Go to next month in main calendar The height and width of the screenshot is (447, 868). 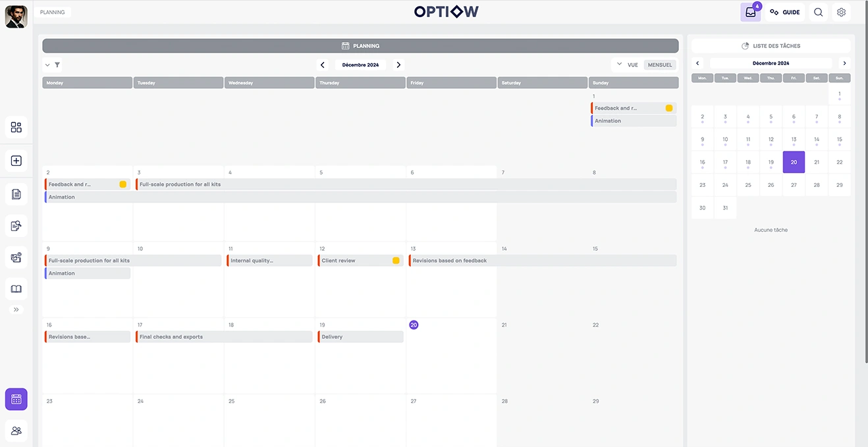398,65
